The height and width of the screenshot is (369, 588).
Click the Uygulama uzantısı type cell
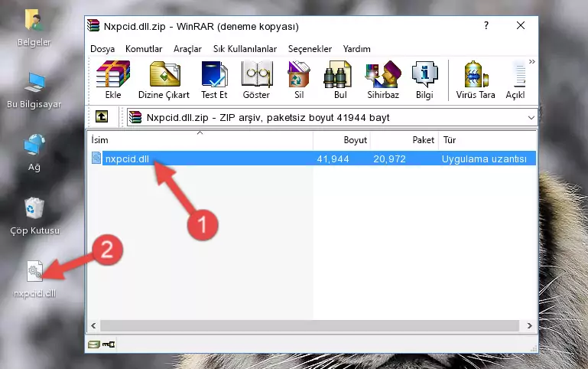[x=484, y=158]
